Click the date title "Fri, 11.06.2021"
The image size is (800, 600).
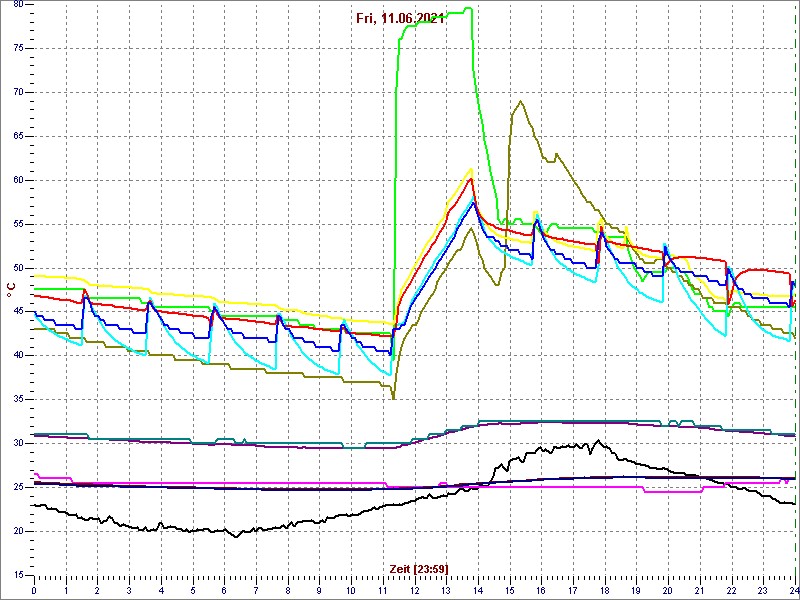pos(401,18)
